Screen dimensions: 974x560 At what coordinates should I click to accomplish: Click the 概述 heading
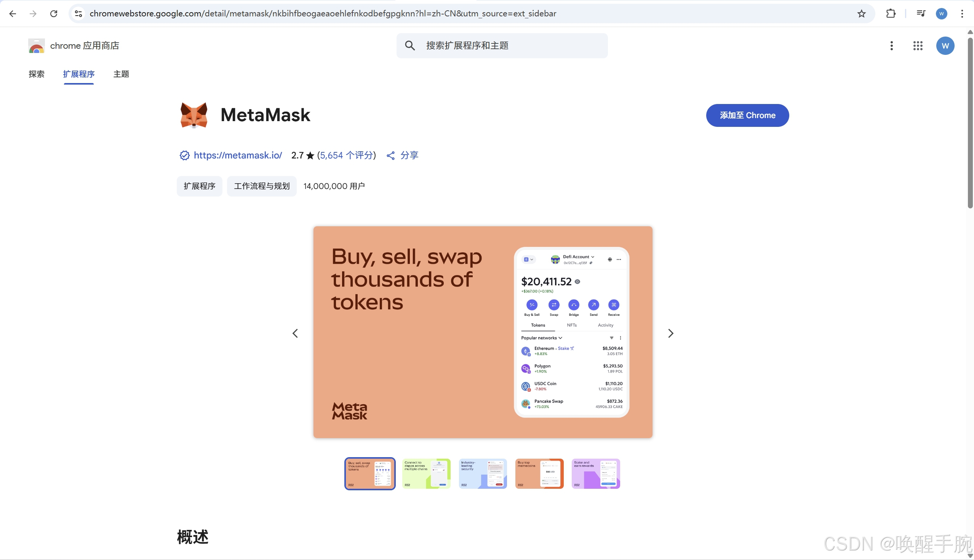tap(193, 537)
